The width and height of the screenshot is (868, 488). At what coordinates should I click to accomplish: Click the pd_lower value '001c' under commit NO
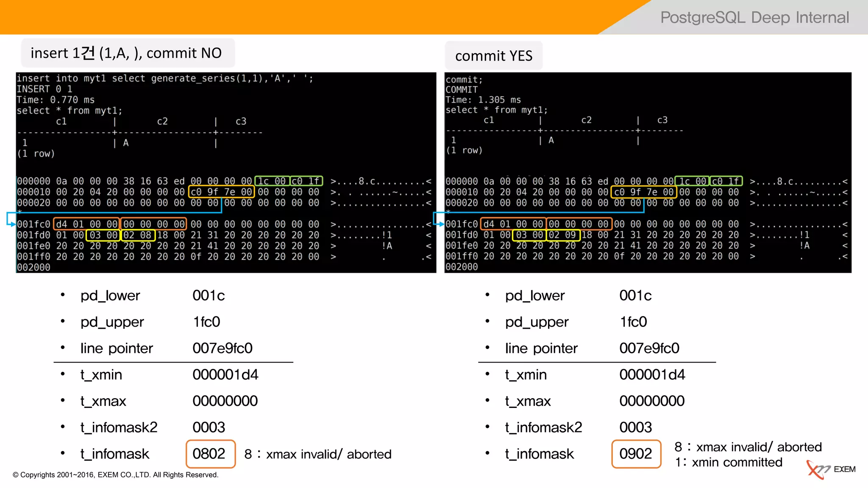pyautogui.click(x=209, y=295)
